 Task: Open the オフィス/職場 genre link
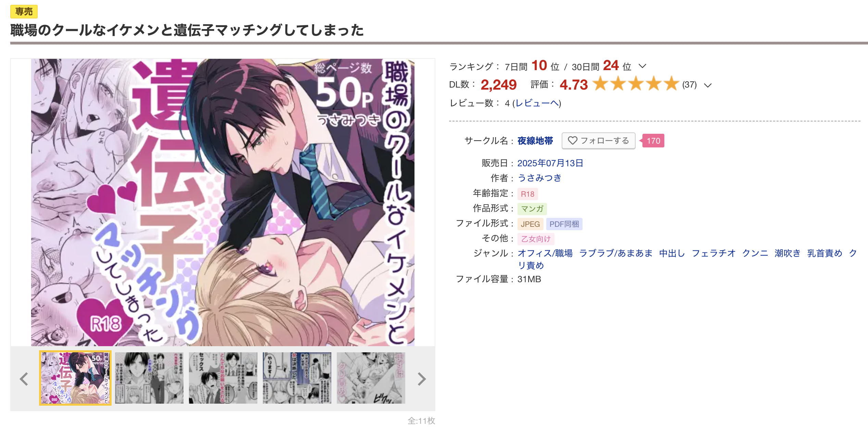pyautogui.click(x=545, y=253)
